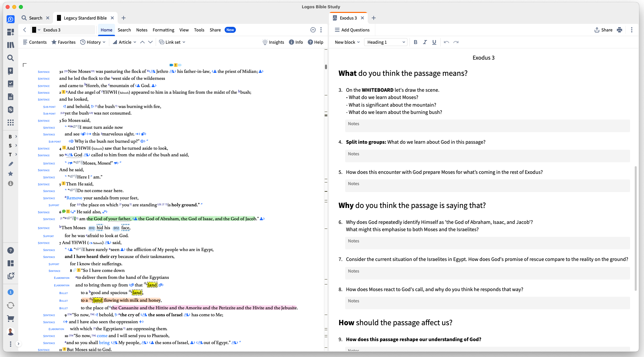
Task: Open the Heading 1 style dropdown
Action: (386, 42)
